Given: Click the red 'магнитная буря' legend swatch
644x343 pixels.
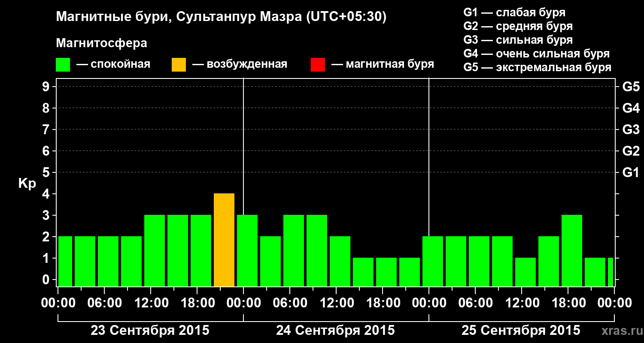Looking at the screenshot, I should tap(318, 65).
